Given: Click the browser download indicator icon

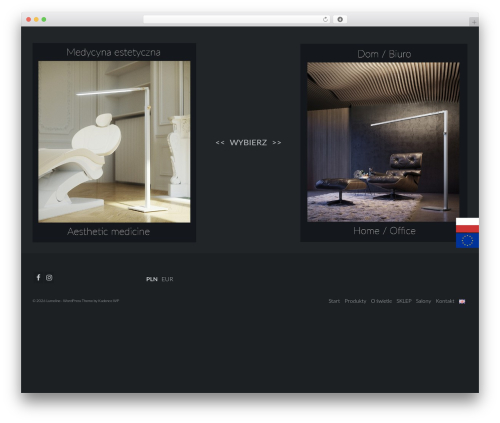Looking at the screenshot, I should click(340, 19).
